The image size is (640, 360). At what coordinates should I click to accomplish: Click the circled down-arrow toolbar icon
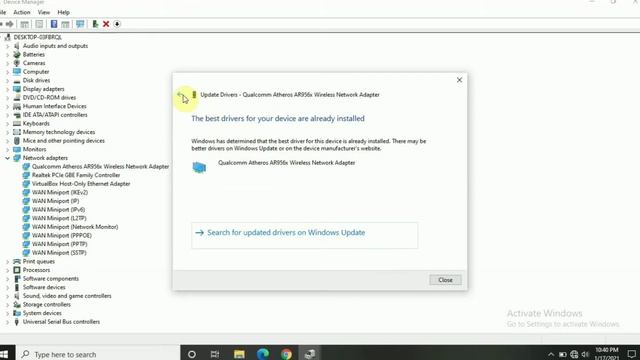click(117, 24)
